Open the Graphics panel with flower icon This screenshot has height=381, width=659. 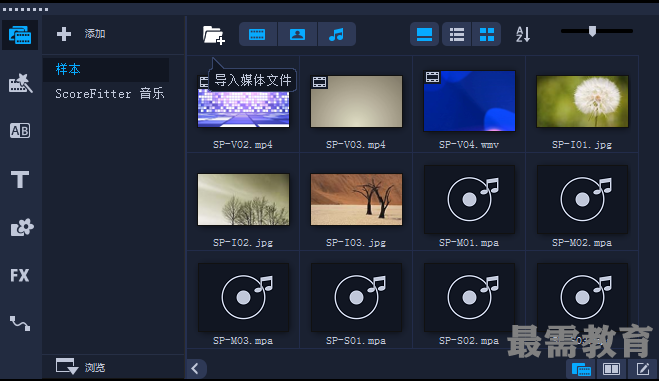pos(22,227)
